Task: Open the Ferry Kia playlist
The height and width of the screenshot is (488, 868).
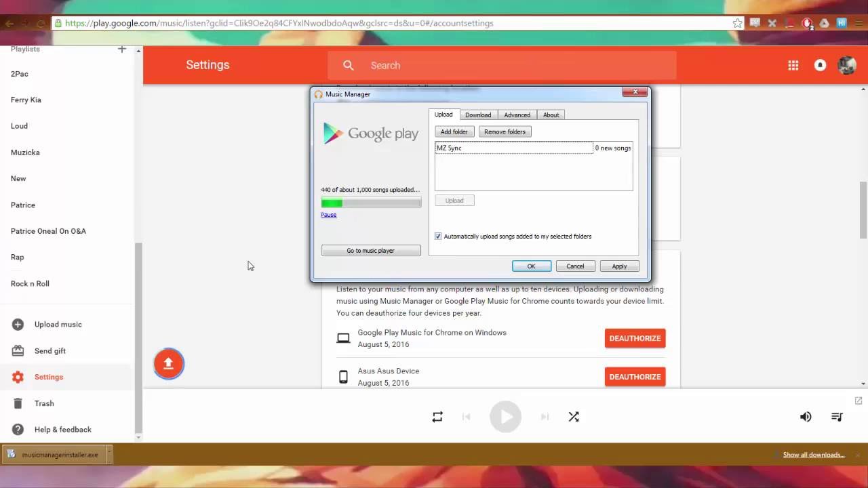Action: click(26, 100)
